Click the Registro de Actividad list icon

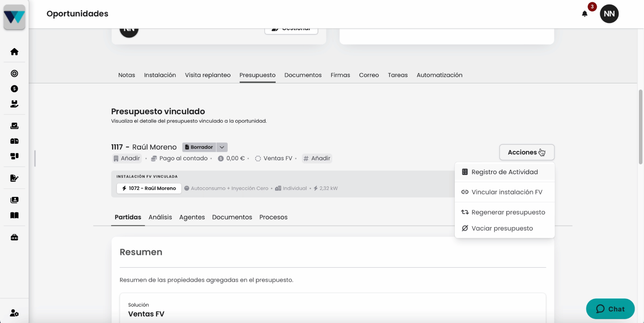click(x=465, y=172)
